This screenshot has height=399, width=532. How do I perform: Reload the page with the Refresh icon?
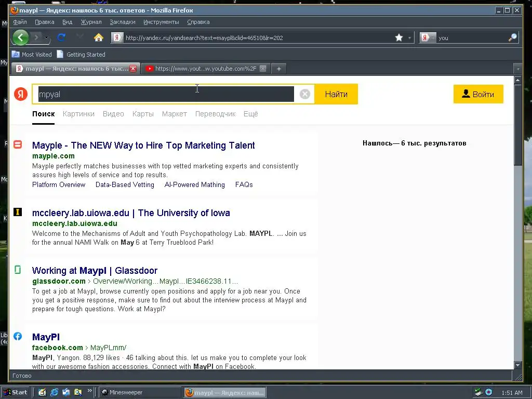pyautogui.click(x=61, y=37)
